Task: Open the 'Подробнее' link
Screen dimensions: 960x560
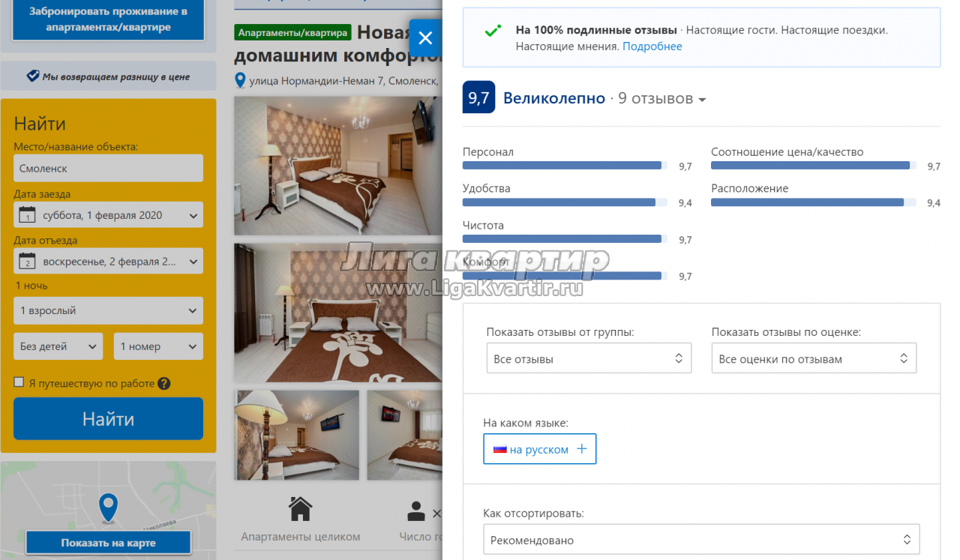Action: point(652,46)
